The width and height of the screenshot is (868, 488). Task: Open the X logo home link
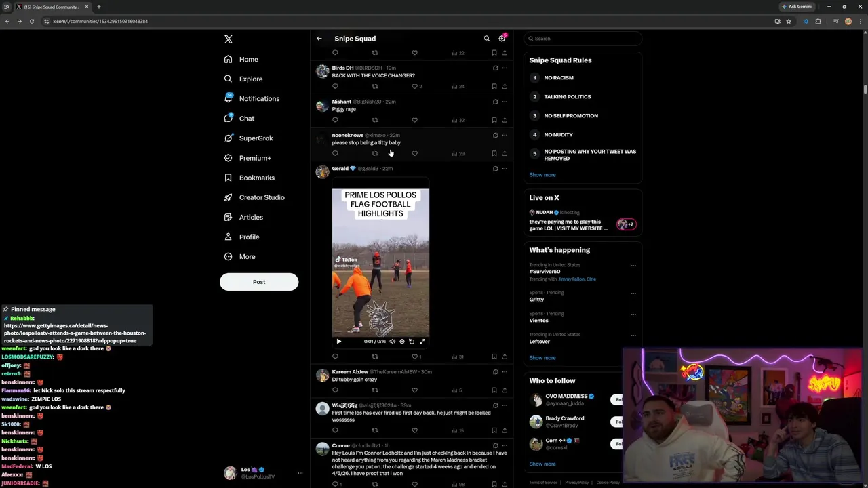click(x=229, y=39)
